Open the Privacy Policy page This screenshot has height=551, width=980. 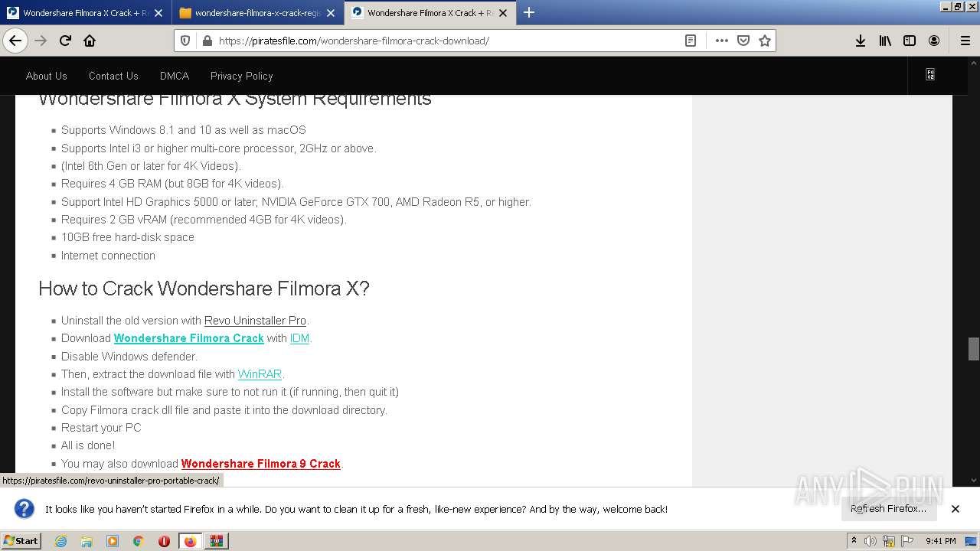pyautogui.click(x=242, y=76)
